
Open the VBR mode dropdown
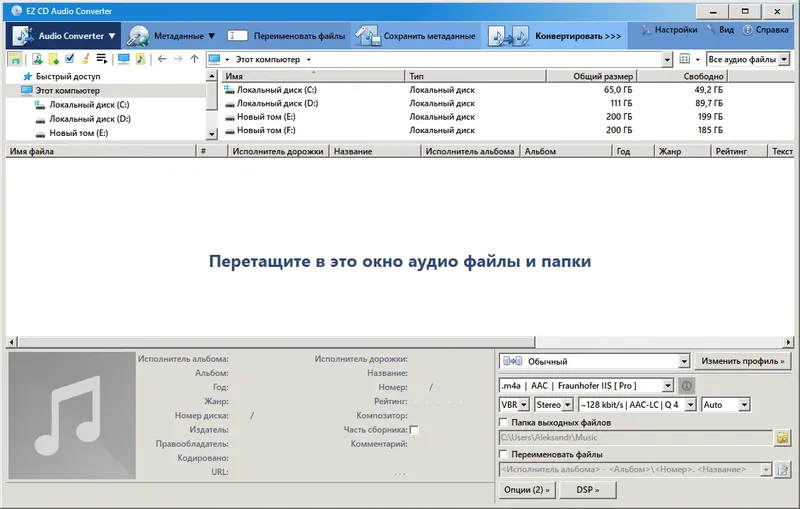(514, 404)
